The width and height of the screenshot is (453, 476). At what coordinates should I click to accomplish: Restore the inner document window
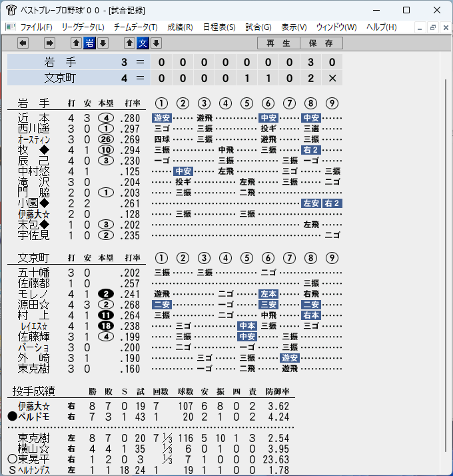coord(433,27)
